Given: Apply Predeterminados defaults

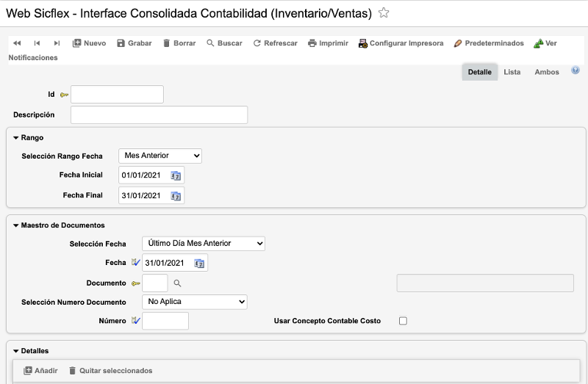Looking at the screenshot, I should point(489,43).
